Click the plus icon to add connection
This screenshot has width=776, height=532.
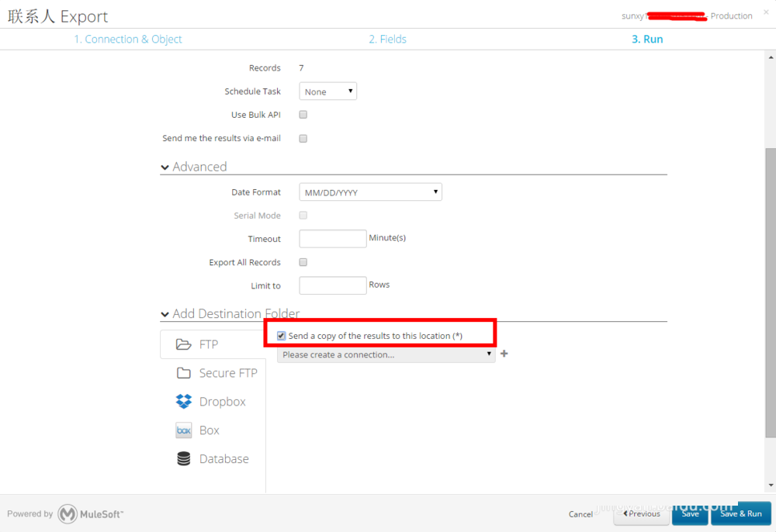click(x=504, y=354)
